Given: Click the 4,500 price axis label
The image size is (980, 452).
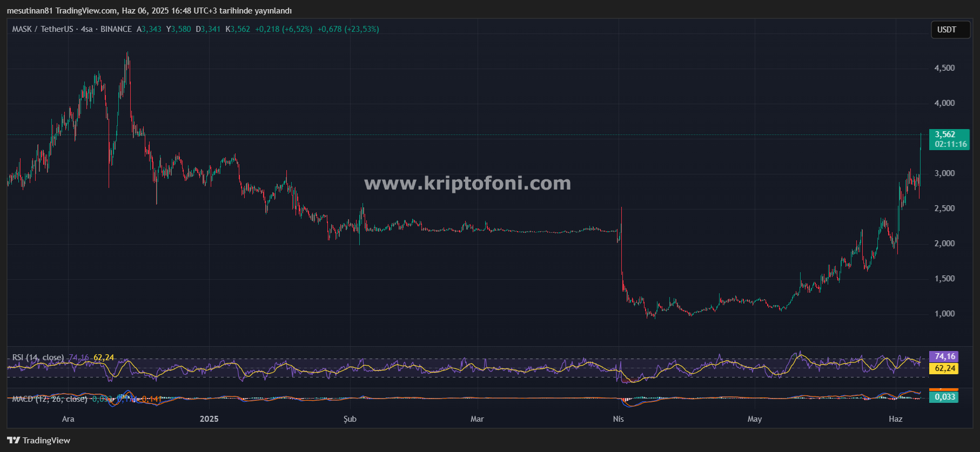Looking at the screenshot, I should coord(945,68).
